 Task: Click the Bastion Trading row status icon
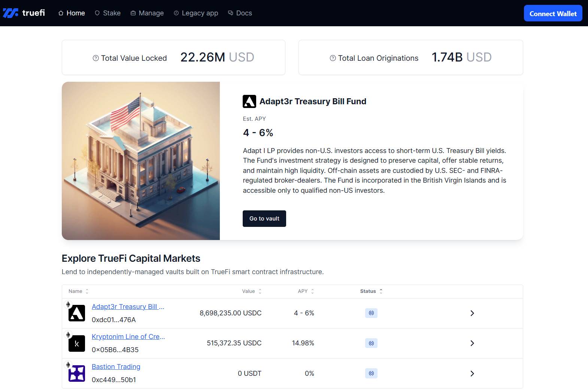[371, 373]
